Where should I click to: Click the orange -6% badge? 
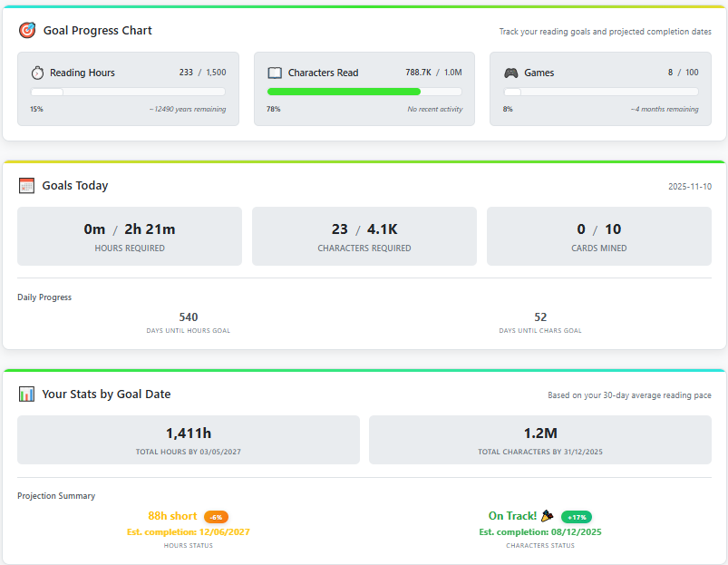click(x=216, y=516)
